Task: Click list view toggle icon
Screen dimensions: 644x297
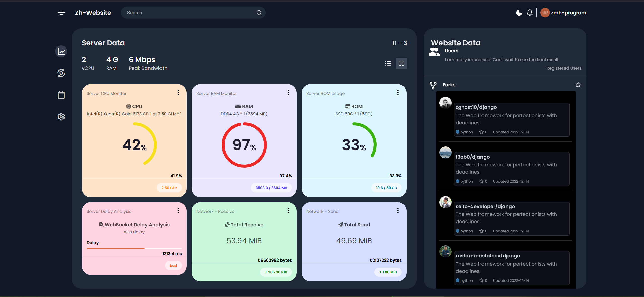Action: (388, 64)
